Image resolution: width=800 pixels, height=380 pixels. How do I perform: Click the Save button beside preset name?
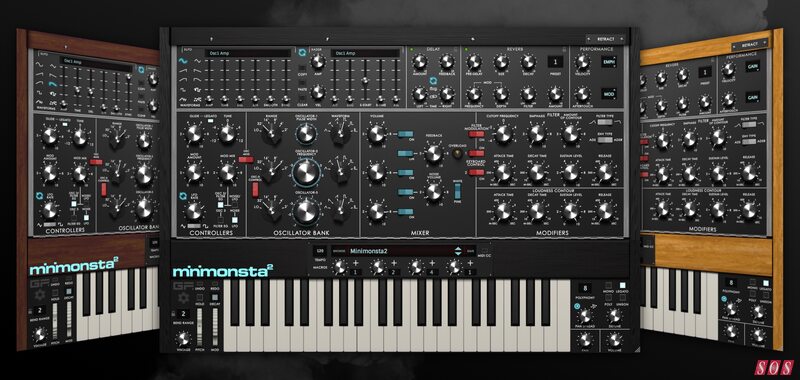[x=471, y=250]
